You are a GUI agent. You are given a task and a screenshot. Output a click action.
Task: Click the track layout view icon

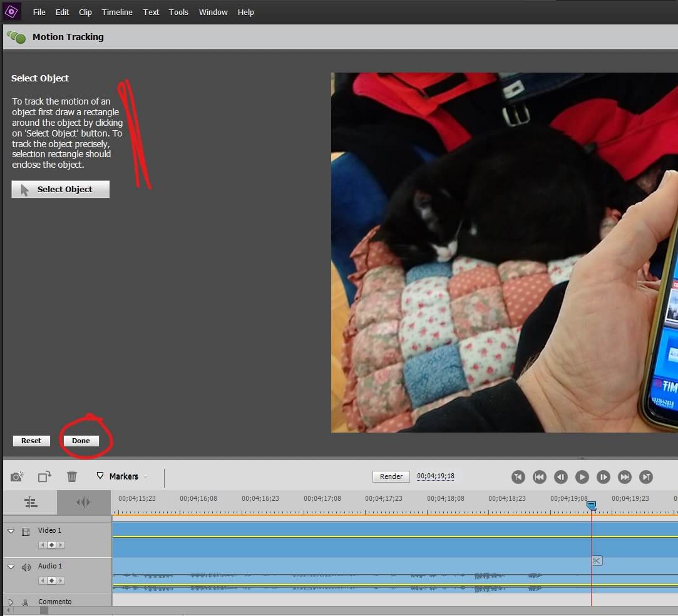(31, 502)
